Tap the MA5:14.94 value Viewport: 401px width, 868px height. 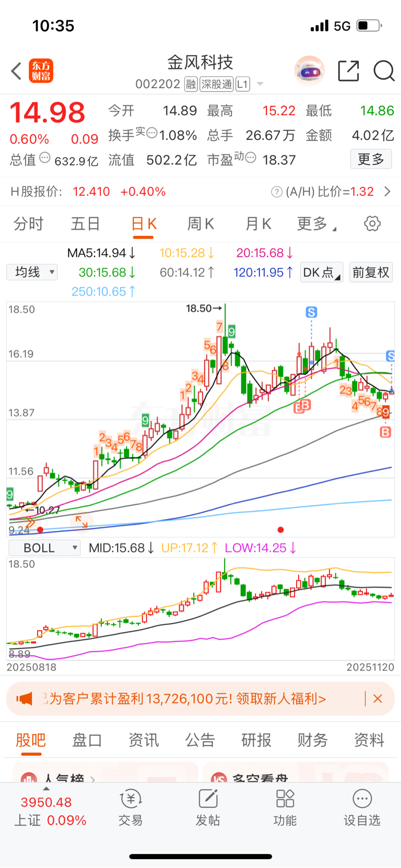point(101,253)
